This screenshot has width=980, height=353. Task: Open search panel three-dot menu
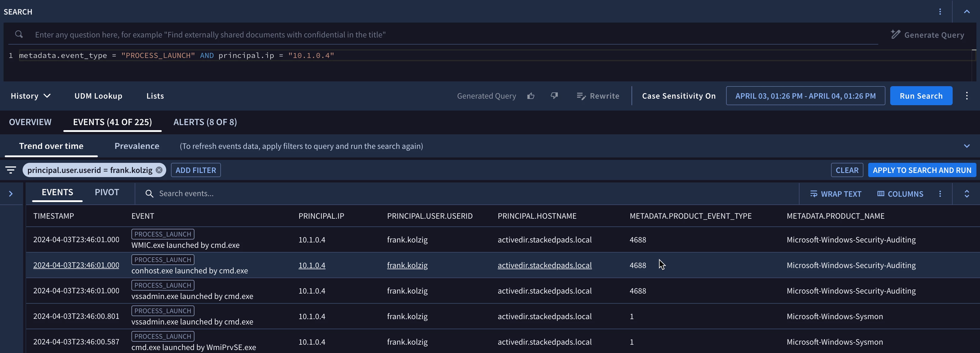pyautogui.click(x=940, y=12)
